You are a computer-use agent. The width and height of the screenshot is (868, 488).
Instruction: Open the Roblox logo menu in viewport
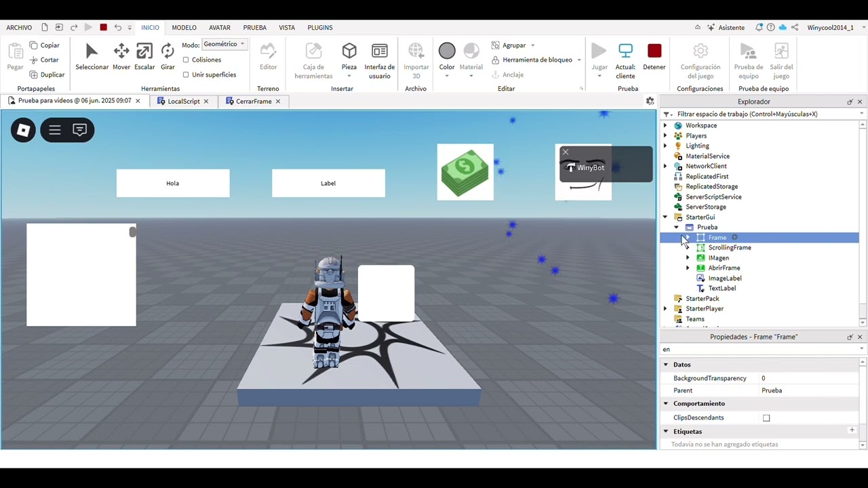(x=23, y=130)
